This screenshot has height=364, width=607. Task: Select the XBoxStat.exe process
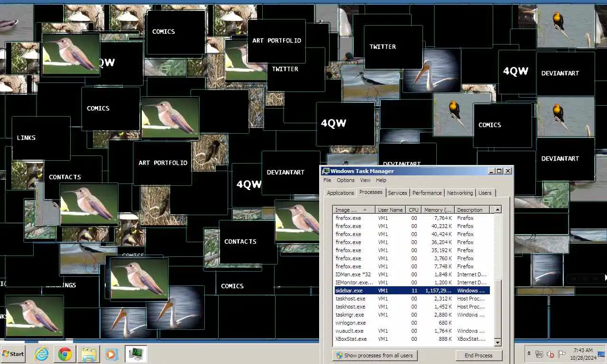pyautogui.click(x=412, y=339)
